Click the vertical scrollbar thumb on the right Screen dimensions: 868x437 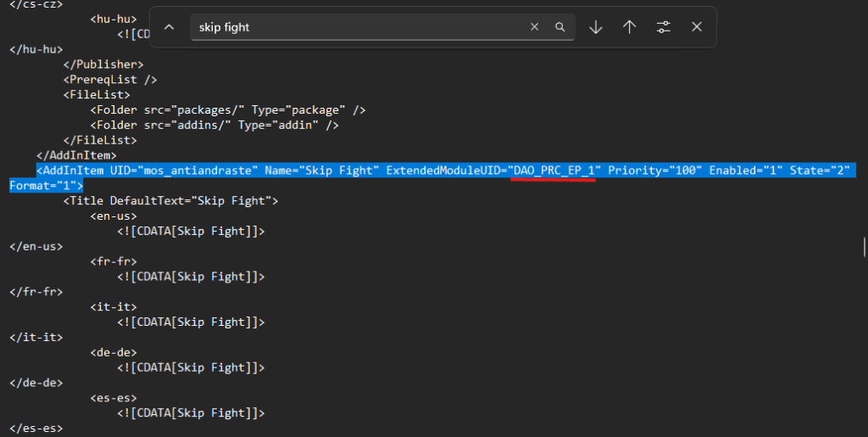[863, 247]
